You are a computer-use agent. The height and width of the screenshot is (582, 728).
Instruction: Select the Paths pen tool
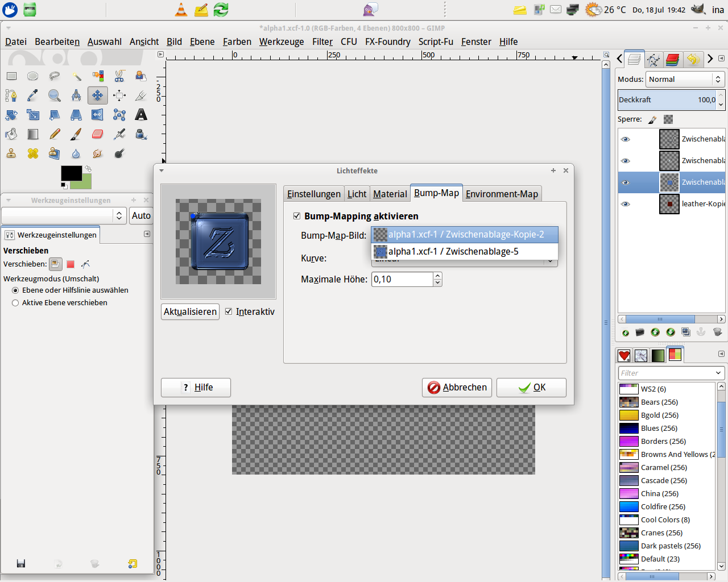[x=11, y=95]
